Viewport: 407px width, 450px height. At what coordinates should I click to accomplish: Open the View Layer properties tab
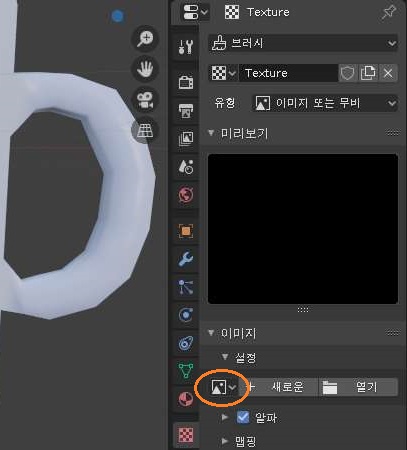(x=186, y=138)
